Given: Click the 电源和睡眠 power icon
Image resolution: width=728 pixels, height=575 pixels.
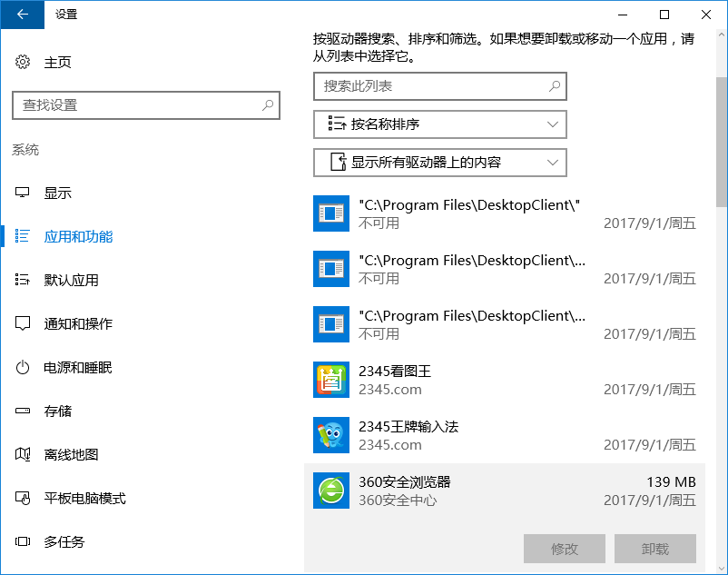Looking at the screenshot, I should click(23, 368).
